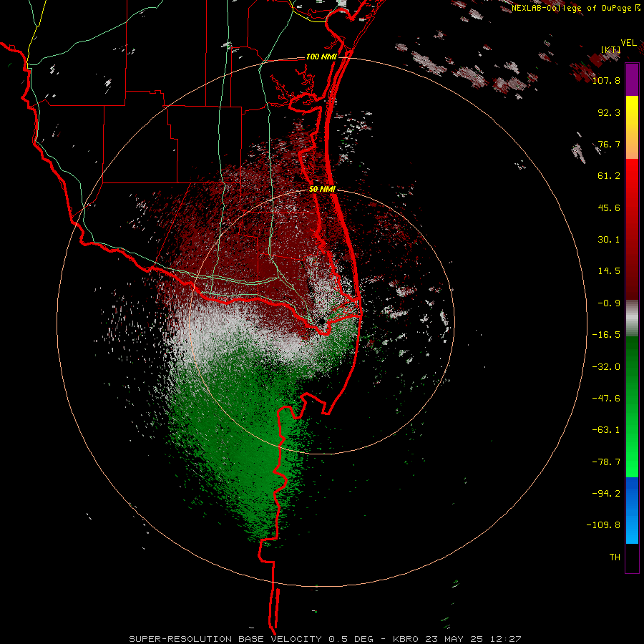644x644 pixels.
Task: Pick the black TH box in the colorbar
Action: [x=632, y=558]
